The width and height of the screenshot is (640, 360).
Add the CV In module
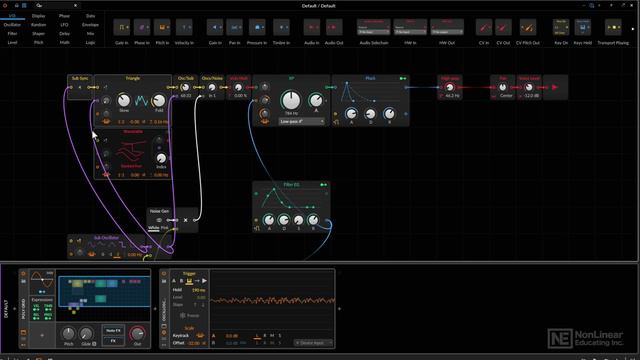(484, 27)
